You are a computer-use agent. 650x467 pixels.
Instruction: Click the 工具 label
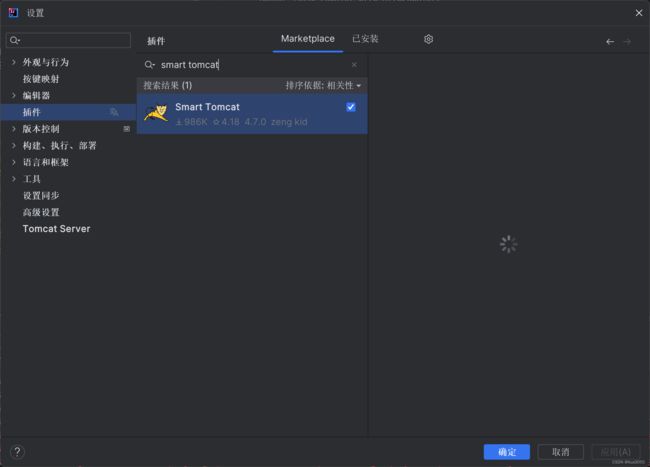(x=32, y=179)
